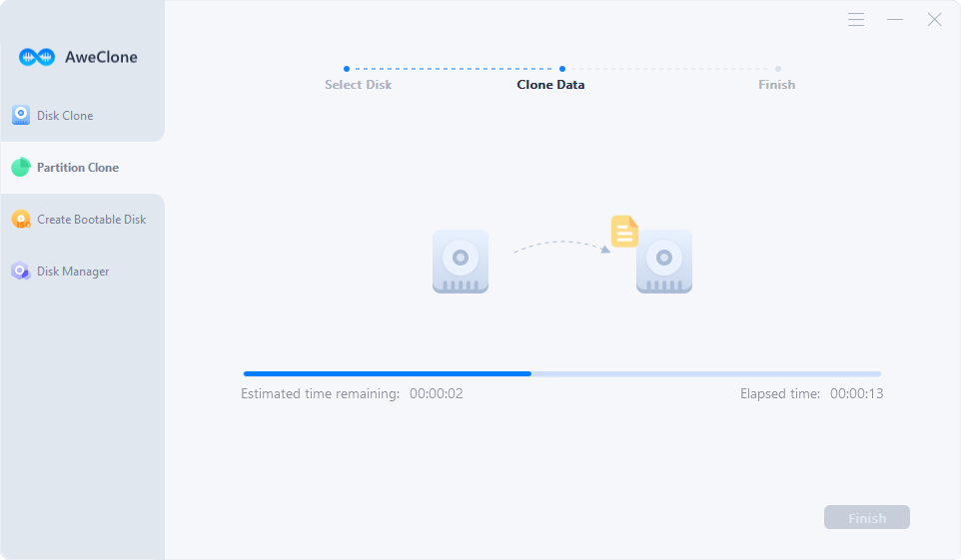This screenshot has height=560, width=961.
Task: Click the Clone Data step dot
Action: (562, 69)
